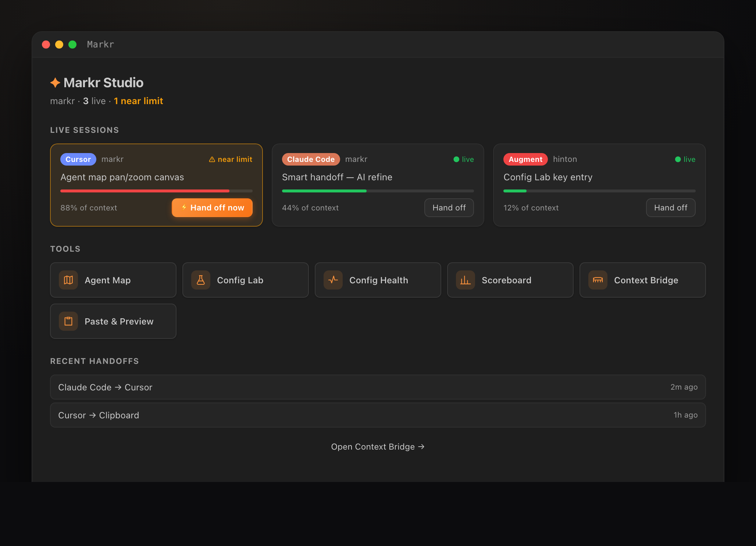The width and height of the screenshot is (756, 546).
Task: Click 'Agent map pan/zoom canvas' session title
Action: coord(122,177)
